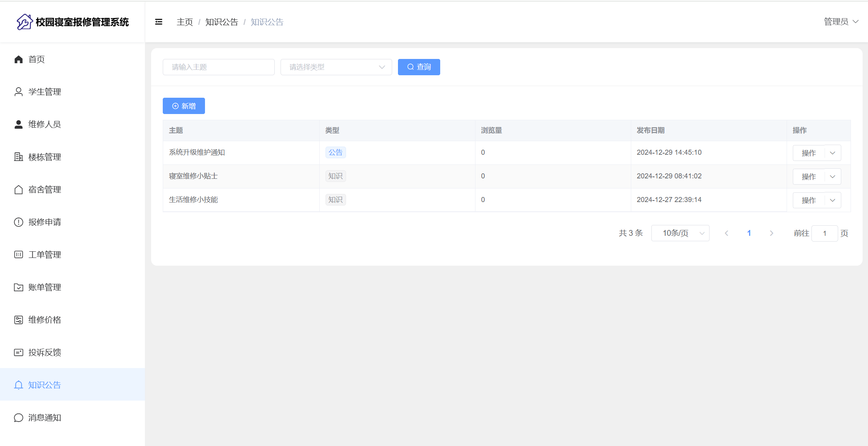Click the house logo icon
868x446 pixels.
(24, 22)
